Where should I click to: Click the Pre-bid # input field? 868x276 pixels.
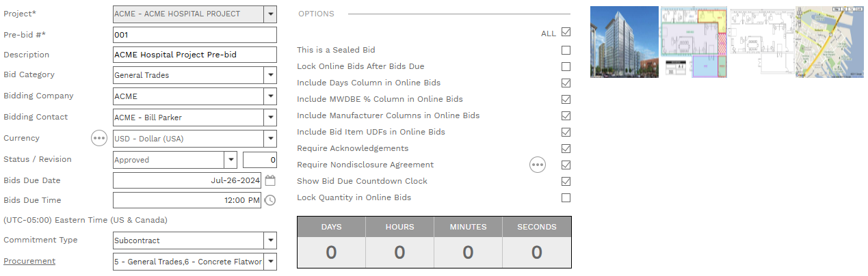(x=194, y=35)
